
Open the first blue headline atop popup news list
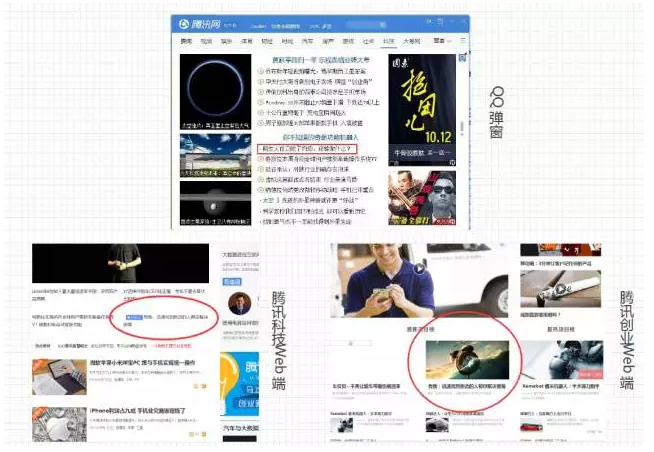tap(320, 60)
